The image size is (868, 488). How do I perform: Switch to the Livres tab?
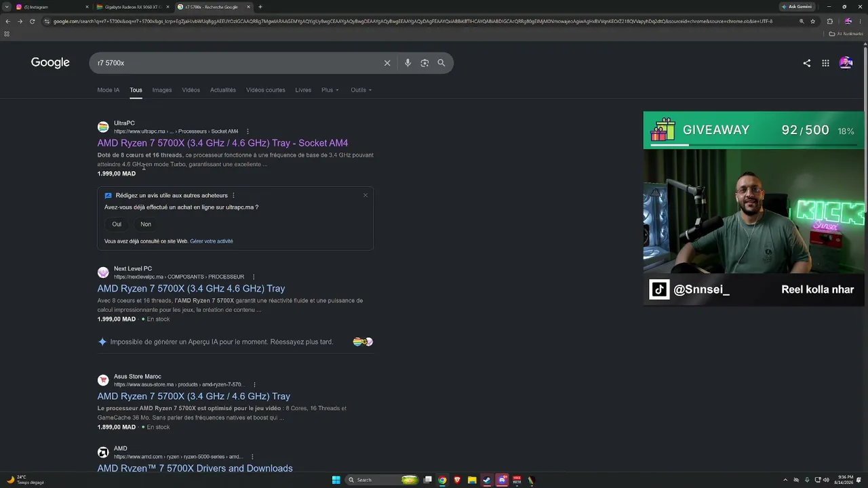pyautogui.click(x=303, y=90)
